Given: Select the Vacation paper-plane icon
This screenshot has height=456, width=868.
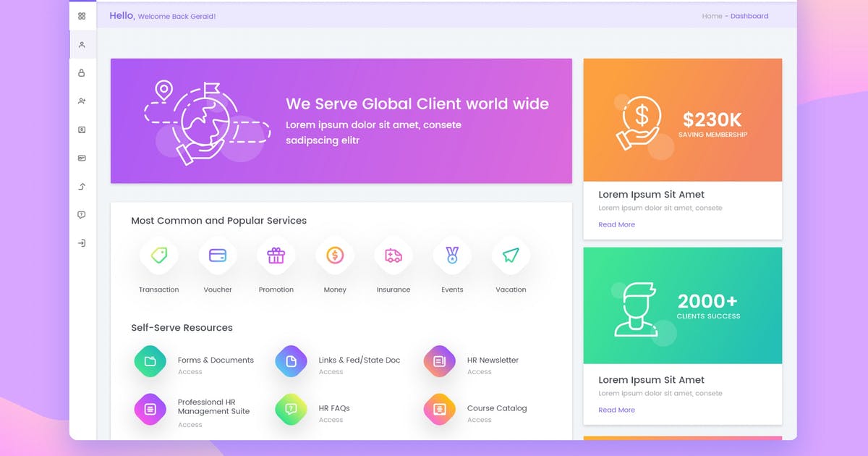Looking at the screenshot, I should click(x=510, y=255).
